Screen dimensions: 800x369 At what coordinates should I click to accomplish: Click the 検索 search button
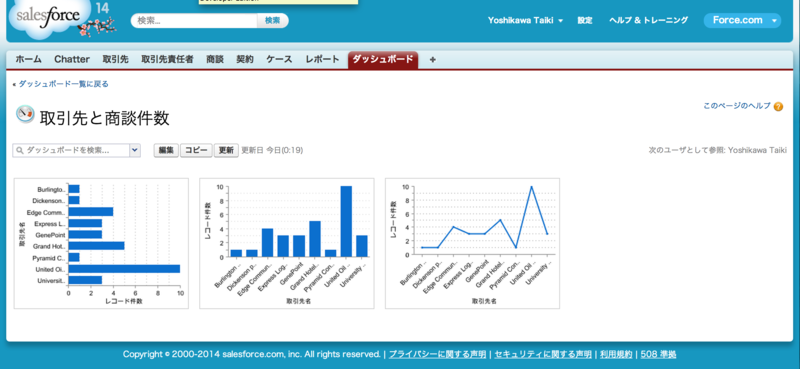(x=272, y=20)
